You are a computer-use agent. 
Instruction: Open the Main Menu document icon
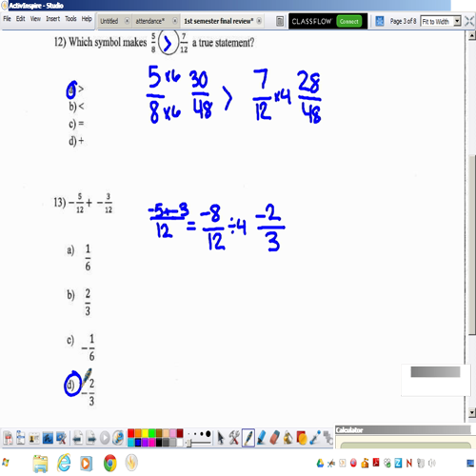(8, 438)
